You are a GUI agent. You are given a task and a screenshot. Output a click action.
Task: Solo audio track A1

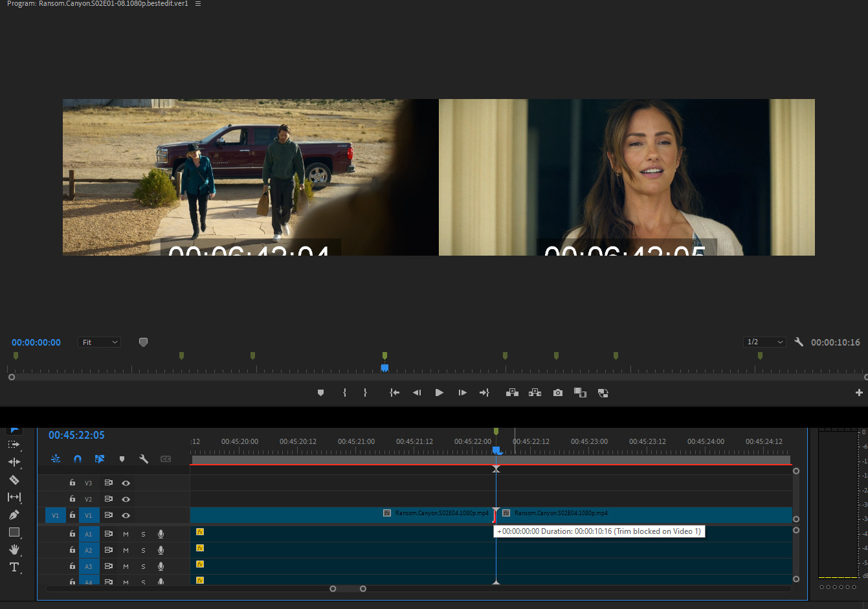tap(143, 534)
